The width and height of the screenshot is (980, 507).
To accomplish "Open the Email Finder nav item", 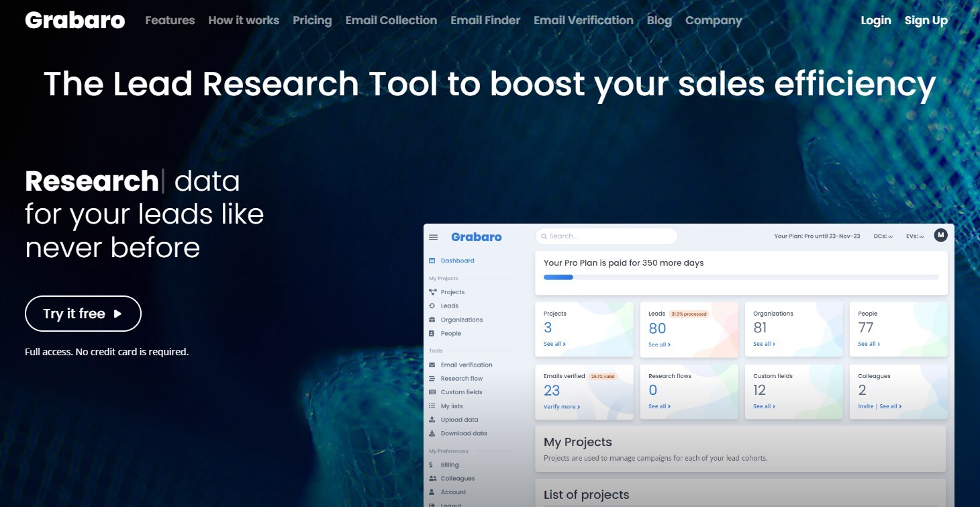I will (485, 20).
